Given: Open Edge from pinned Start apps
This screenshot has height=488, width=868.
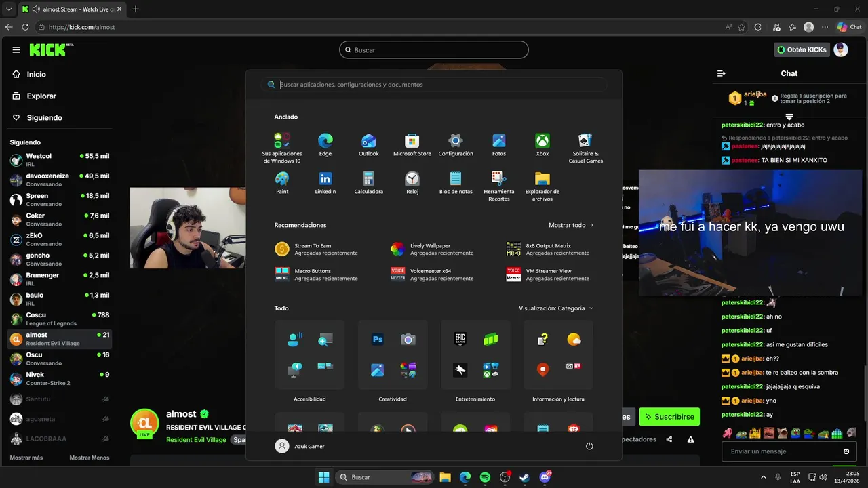Looking at the screenshot, I should coord(325,145).
